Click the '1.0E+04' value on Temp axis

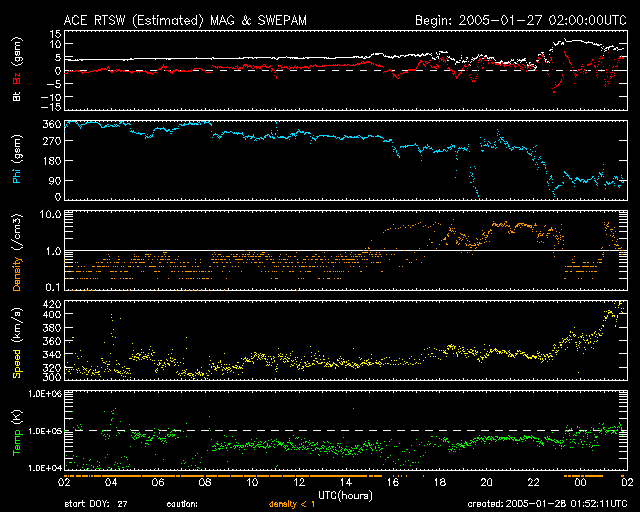45,468
